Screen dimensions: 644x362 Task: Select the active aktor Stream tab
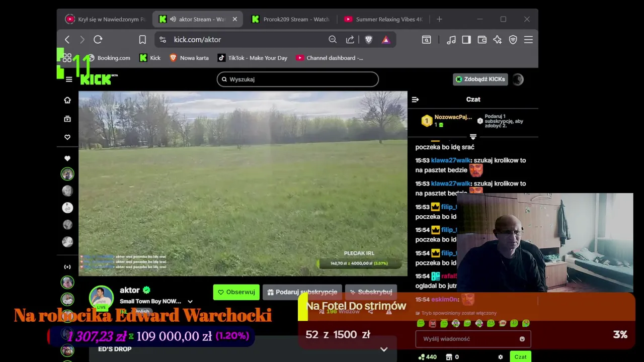tap(198, 19)
